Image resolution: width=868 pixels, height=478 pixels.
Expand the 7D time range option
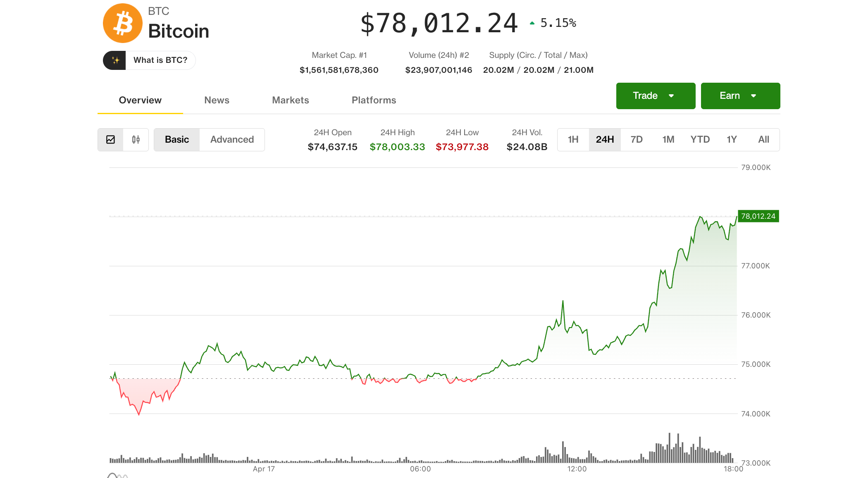tap(637, 140)
